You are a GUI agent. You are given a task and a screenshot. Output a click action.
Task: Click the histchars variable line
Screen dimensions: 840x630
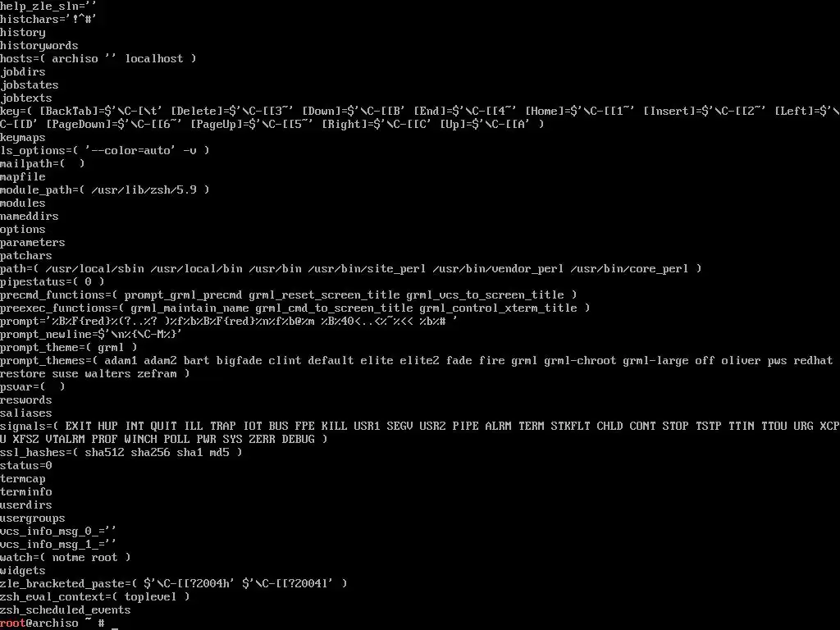48,20
